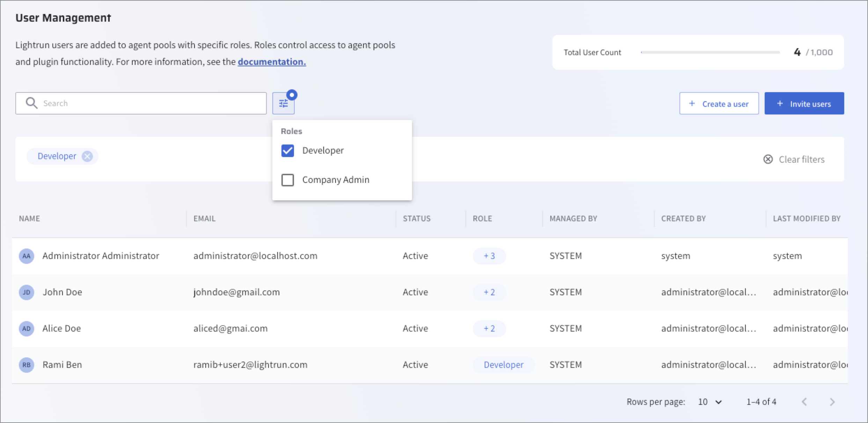Click the Clear filters circle-x icon
Viewport: 868px width, 423px height.
click(x=768, y=159)
